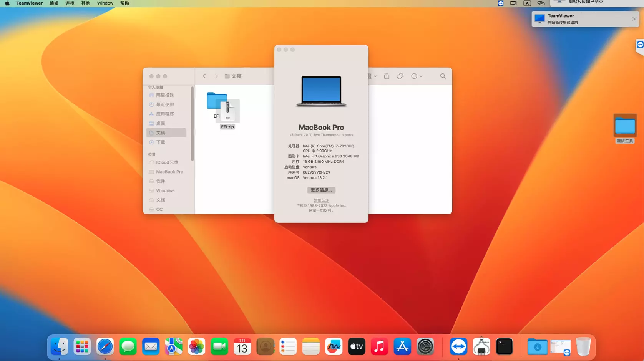
Task: Open Terminal from the Dock
Action: (x=504, y=346)
